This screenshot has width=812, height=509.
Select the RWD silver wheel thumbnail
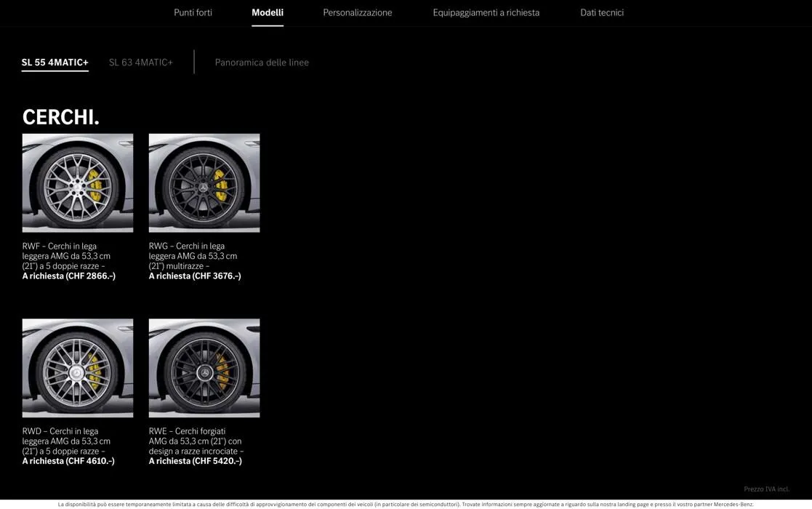click(78, 368)
